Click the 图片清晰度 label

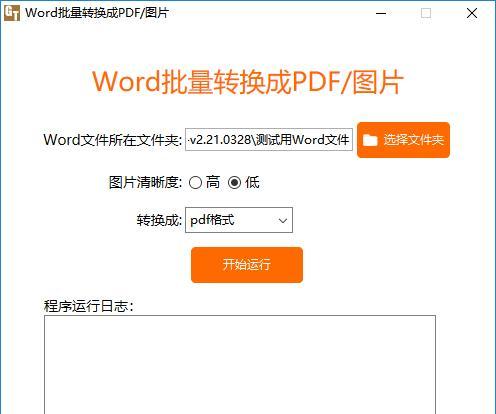click(x=146, y=182)
